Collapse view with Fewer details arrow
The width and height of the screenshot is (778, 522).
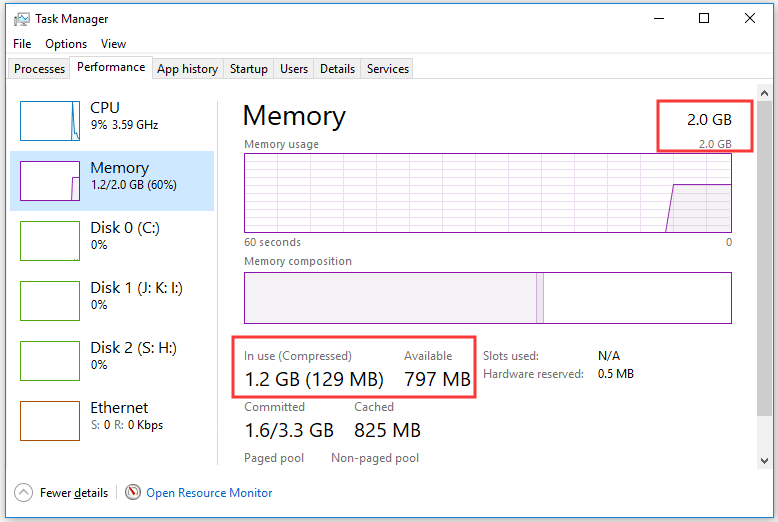click(x=24, y=493)
